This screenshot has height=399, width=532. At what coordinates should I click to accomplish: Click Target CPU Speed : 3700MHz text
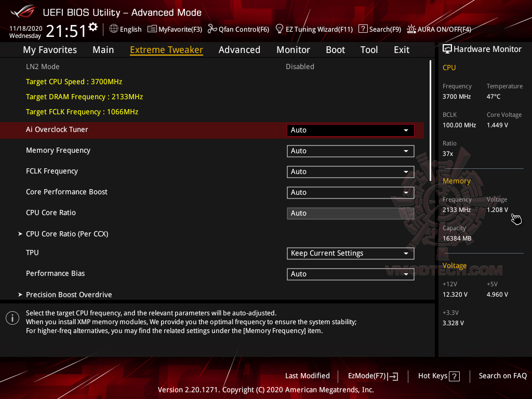74,82
